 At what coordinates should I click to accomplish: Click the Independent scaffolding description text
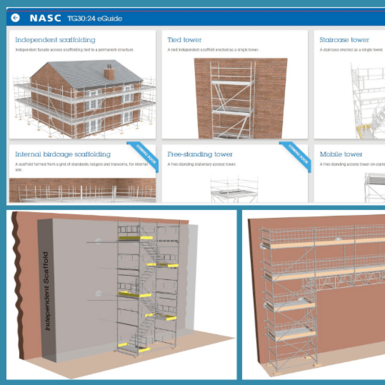(74, 50)
